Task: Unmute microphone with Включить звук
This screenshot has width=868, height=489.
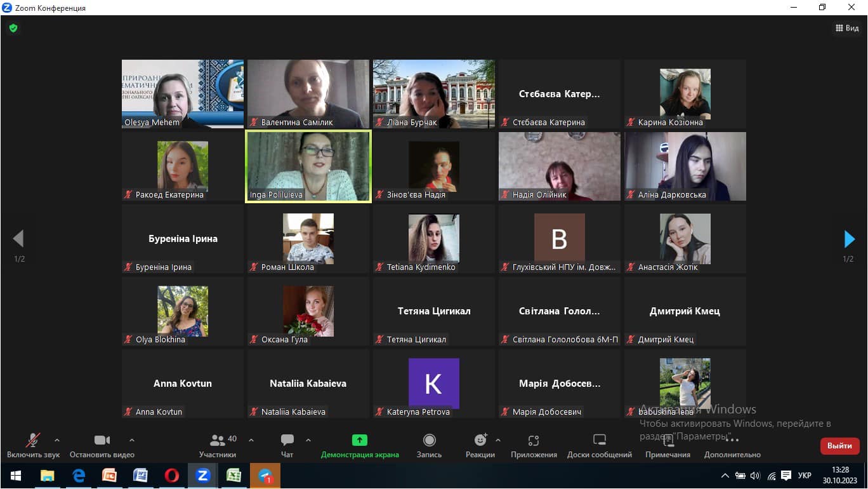Action: click(33, 446)
